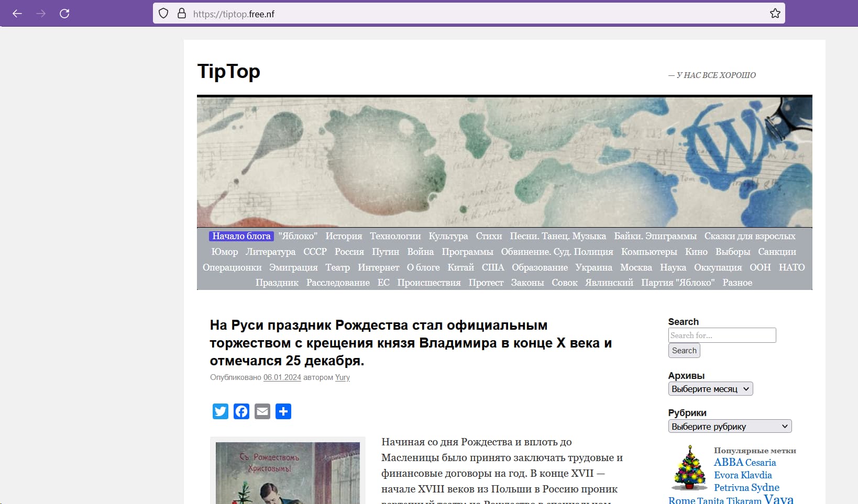Reload the page with refresh icon
The width and height of the screenshot is (858, 504).
coord(64,14)
